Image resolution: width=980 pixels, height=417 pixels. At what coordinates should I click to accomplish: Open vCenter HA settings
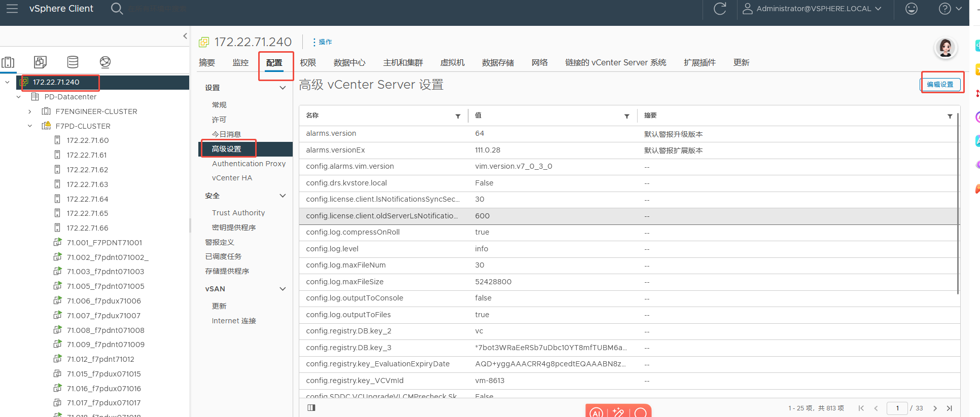[x=232, y=178]
